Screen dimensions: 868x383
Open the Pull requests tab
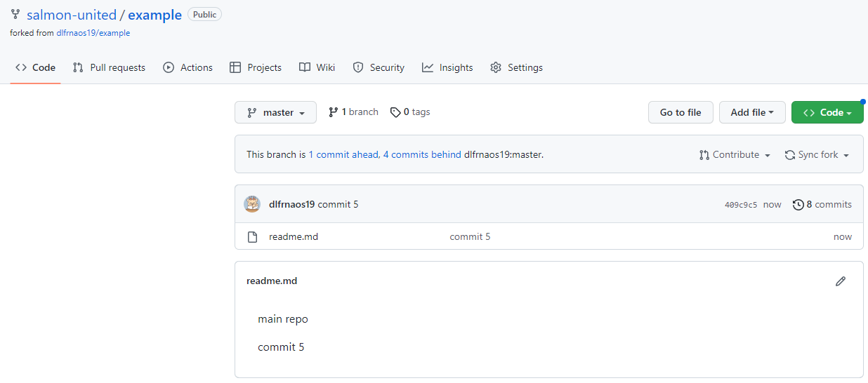[109, 67]
